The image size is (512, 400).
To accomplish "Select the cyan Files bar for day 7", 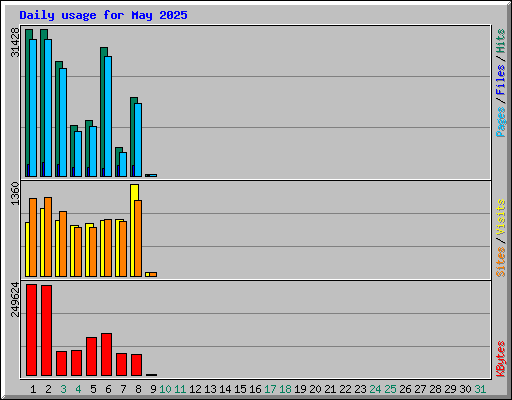I will (123, 164).
